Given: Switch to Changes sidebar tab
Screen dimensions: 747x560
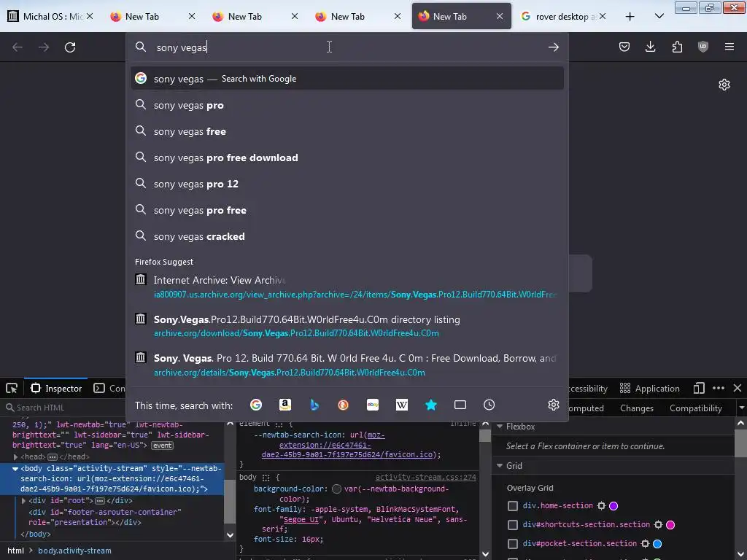Looking at the screenshot, I should pyautogui.click(x=636, y=408).
